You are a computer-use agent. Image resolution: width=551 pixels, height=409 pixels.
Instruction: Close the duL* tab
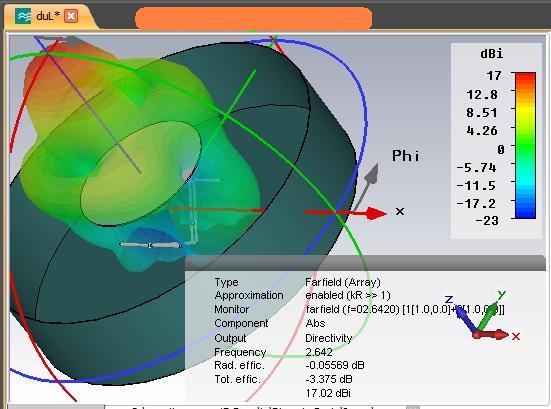click(x=71, y=16)
